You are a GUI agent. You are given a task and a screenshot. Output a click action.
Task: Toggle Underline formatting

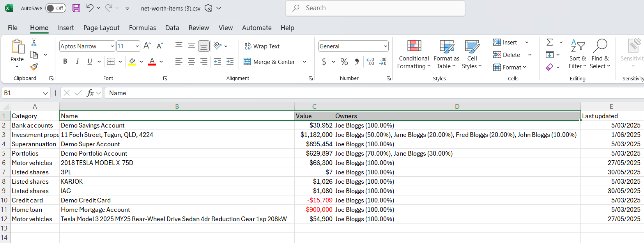coord(90,61)
